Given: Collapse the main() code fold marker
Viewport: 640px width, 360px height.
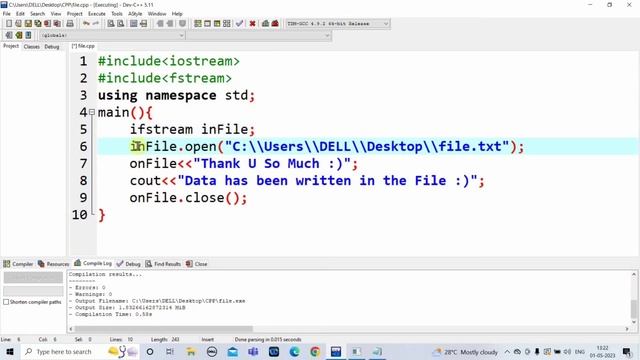Looking at the screenshot, I should click(92, 112).
